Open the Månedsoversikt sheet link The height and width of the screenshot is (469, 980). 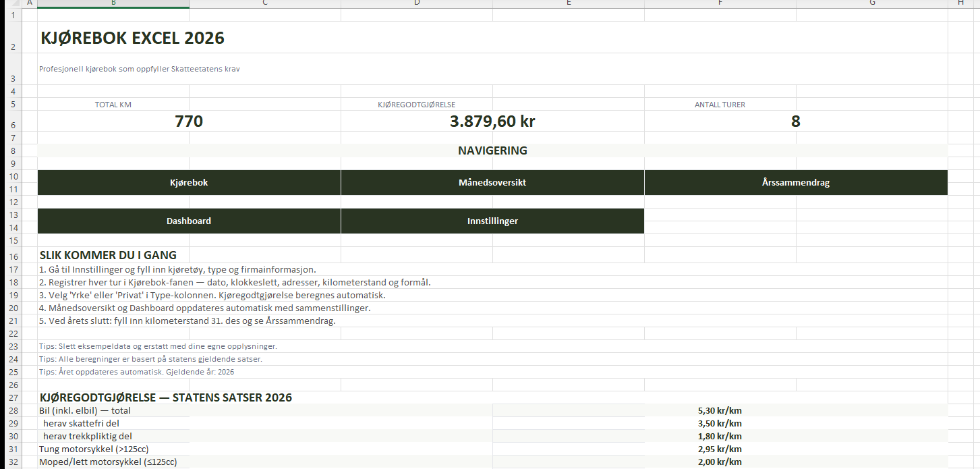click(x=492, y=182)
